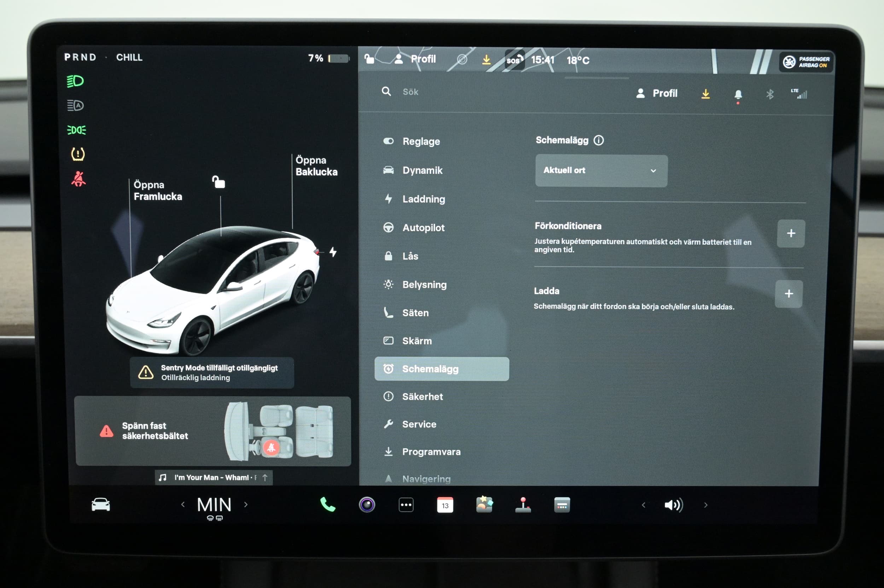Viewport: 884px width, 588px height.
Task: Expand the Aktuell ort dropdown
Action: point(601,171)
